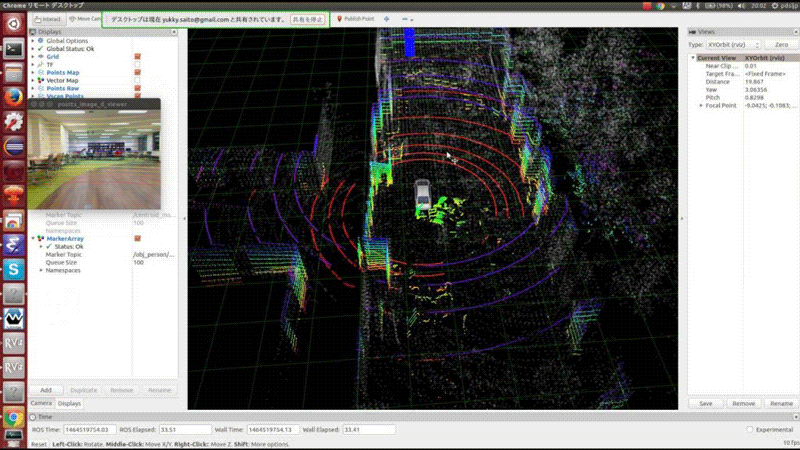Expand the Global Options tree item
The width and height of the screenshot is (800, 450).
click(x=34, y=40)
